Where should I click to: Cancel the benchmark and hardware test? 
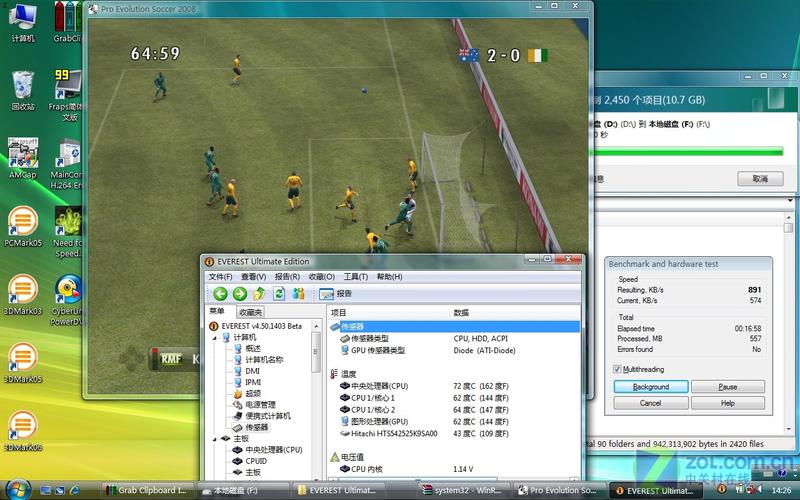point(651,403)
